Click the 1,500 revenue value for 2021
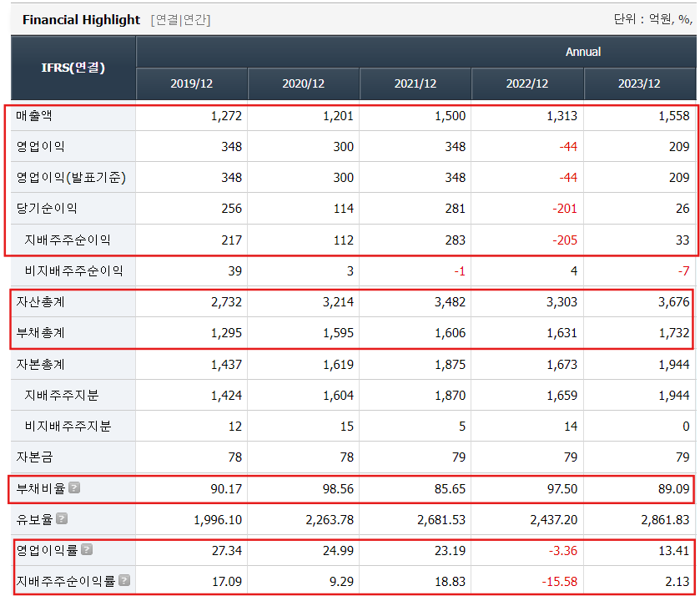700x596 pixels. coord(450,116)
